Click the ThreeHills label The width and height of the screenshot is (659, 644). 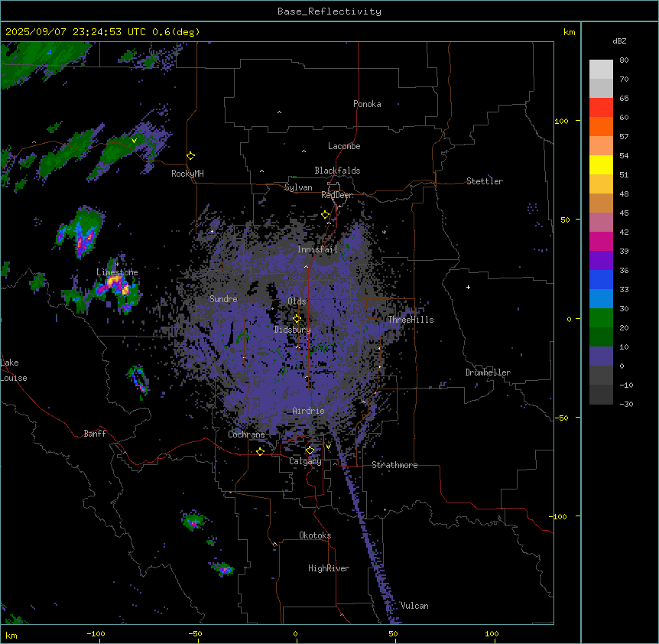[411, 320]
